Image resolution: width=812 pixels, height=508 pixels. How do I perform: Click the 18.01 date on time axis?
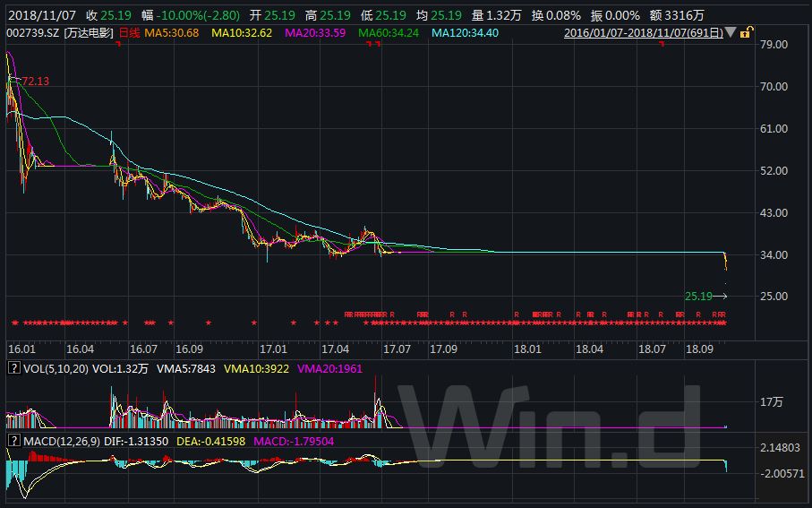[x=527, y=348]
